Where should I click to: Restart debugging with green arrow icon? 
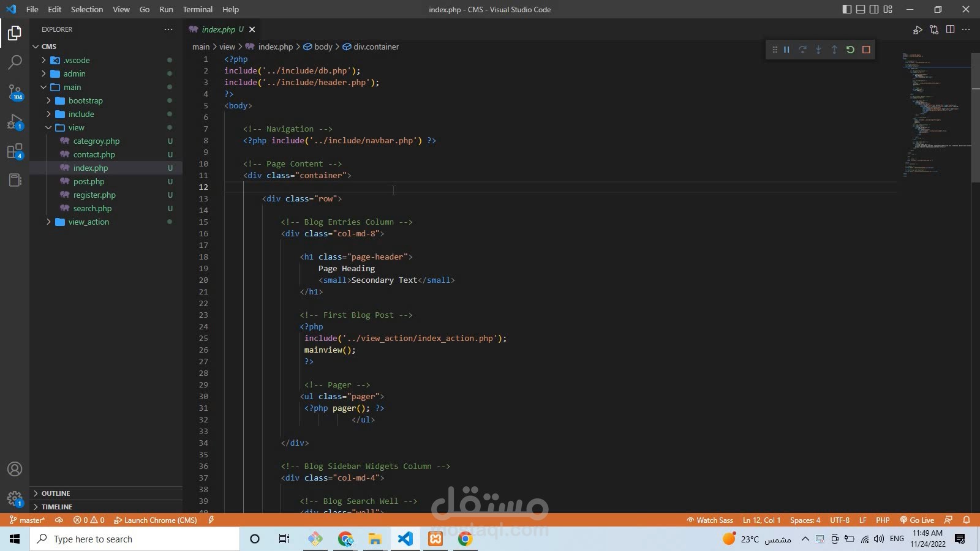[x=850, y=50]
